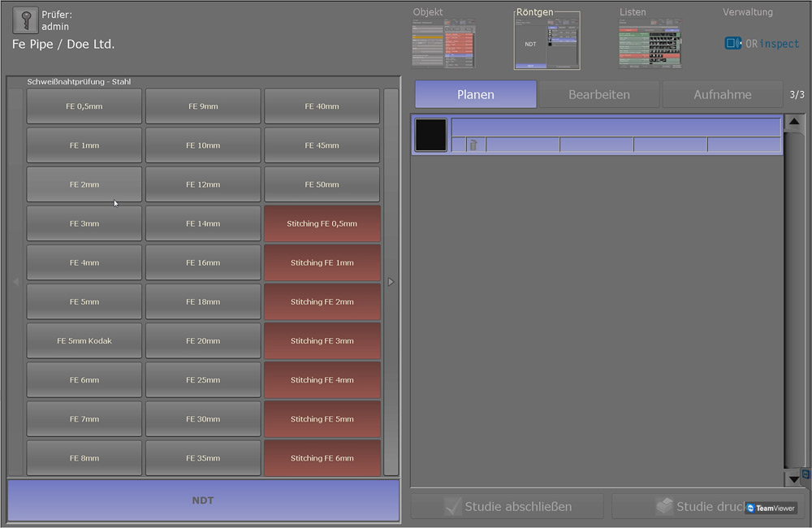Click the key icon next to Prüfer
Viewport: 812px width, 528px height.
(25, 19)
